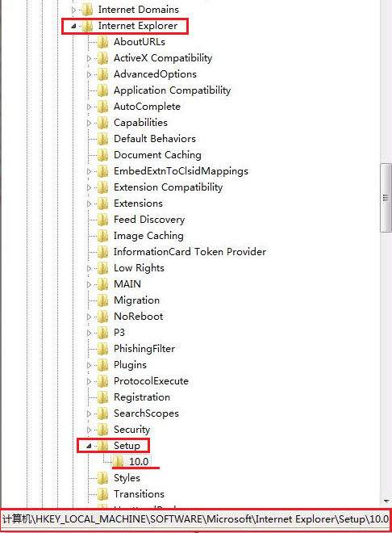Click the 10.0 subkey folder icon
Screen dimensions: 392x533
click(x=118, y=462)
